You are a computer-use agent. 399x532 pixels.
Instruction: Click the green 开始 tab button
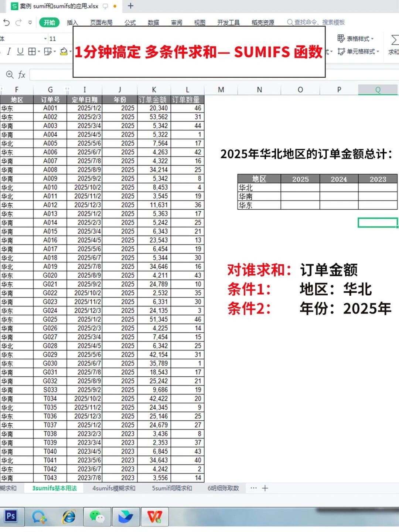point(49,23)
